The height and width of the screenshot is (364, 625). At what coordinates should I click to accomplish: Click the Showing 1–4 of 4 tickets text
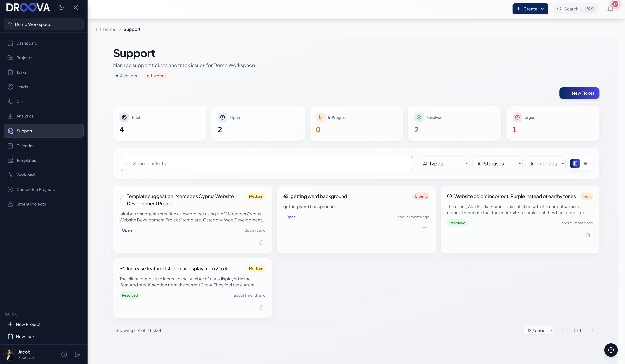pyautogui.click(x=139, y=331)
